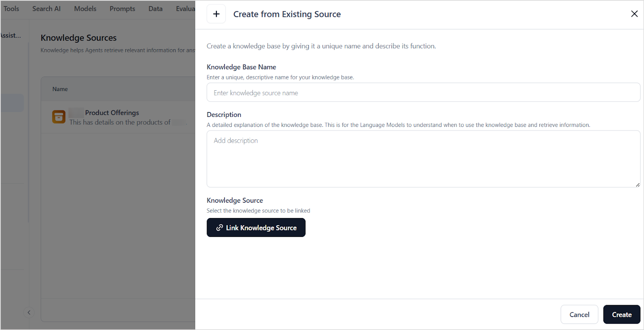Click the highlighted item in the left sidebar
The height and width of the screenshot is (330, 644).
click(x=12, y=103)
